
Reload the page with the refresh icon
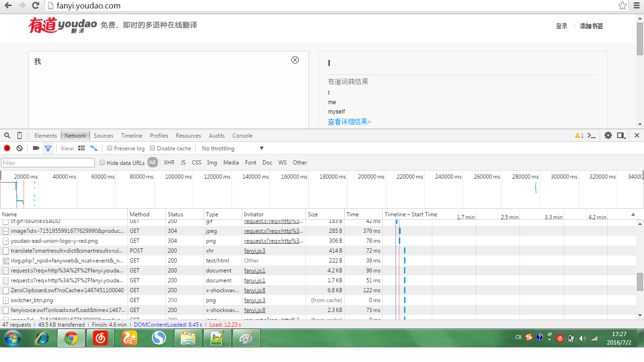click(x=35, y=6)
